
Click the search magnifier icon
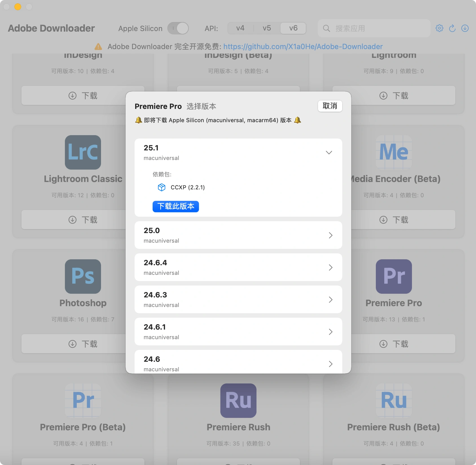point(326,28)
